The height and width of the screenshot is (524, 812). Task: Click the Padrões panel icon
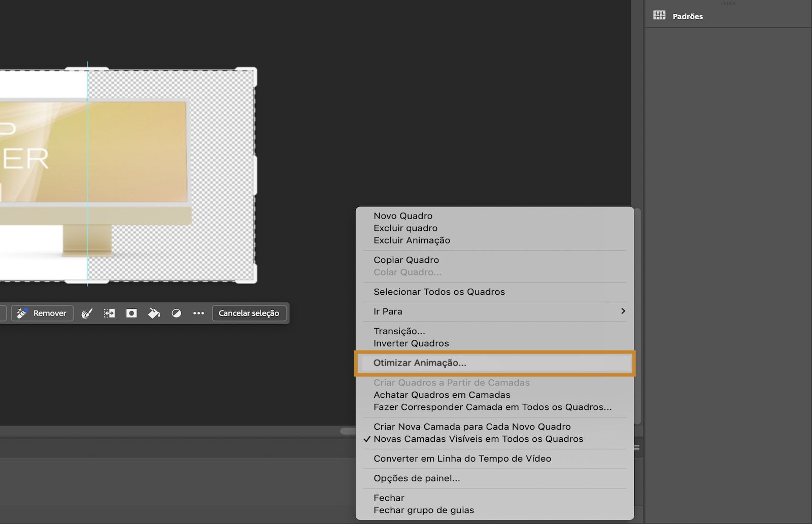[659, 15]
